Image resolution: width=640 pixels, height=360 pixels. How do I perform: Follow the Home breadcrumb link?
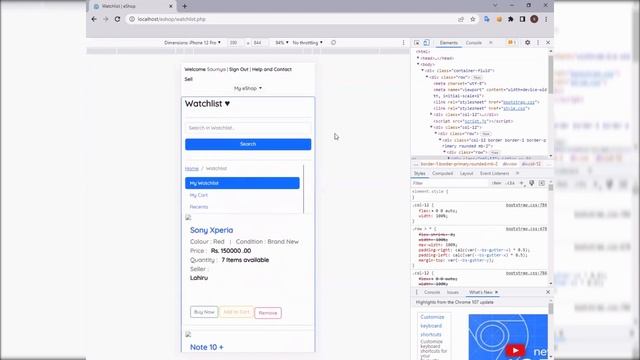[x=191, y=169]
